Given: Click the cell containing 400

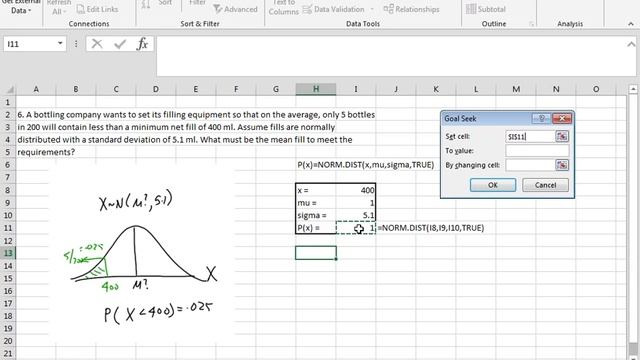Looking at the screenshot, I should tap(356, 190).
